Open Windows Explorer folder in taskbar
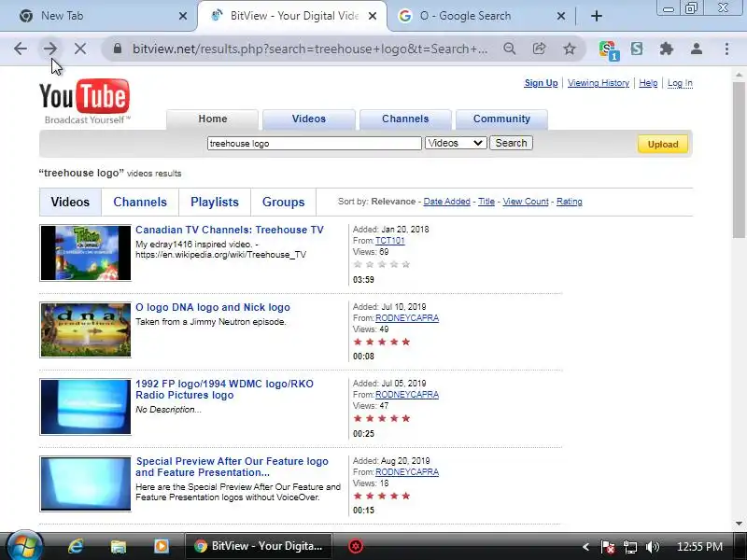Screen dimensions: 747x560 click(x=119, y=546)
